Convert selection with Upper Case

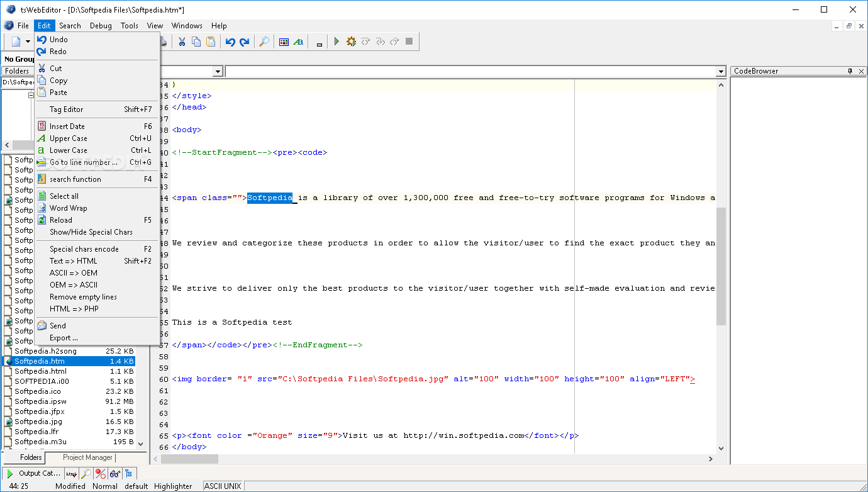coord(97,138)
